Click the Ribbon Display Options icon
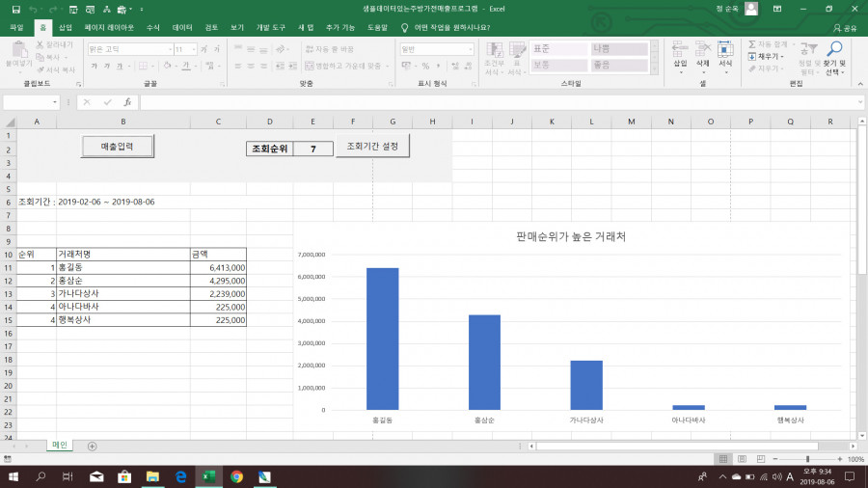 coord(777,9)
